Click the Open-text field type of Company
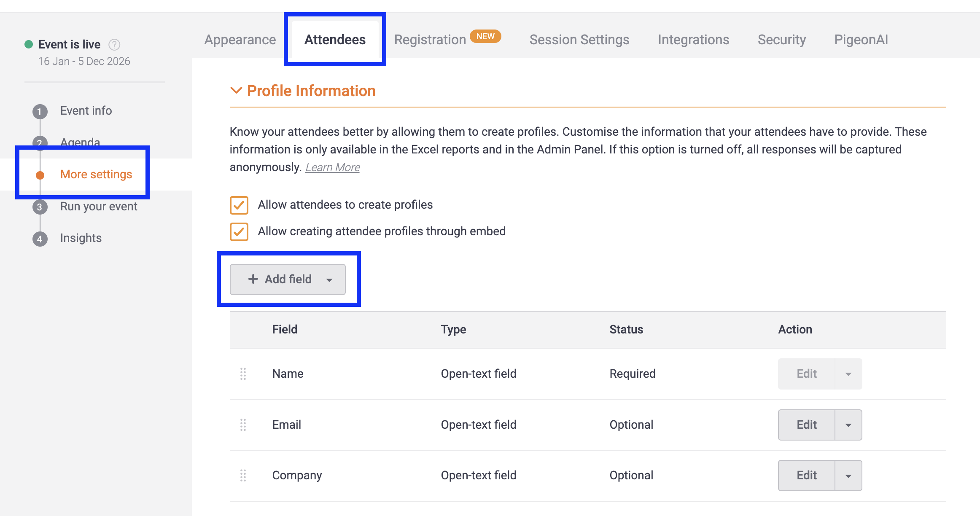The image size is (980, 516). click(479, 476)
